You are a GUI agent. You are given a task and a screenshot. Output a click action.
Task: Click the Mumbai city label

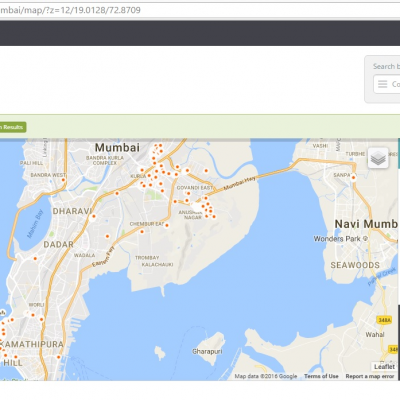coord(117,148)
